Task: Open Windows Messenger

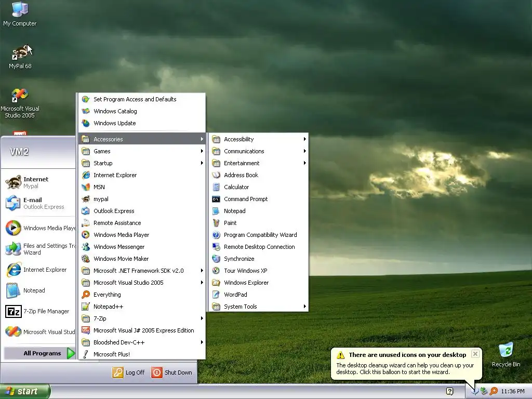Action: tap(142, 247)
